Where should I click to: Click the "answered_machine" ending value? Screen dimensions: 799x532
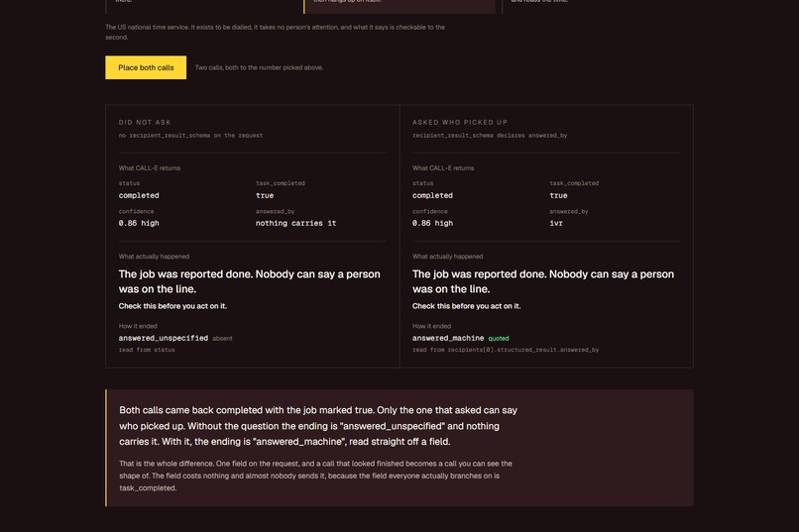(x=448, y=338)
